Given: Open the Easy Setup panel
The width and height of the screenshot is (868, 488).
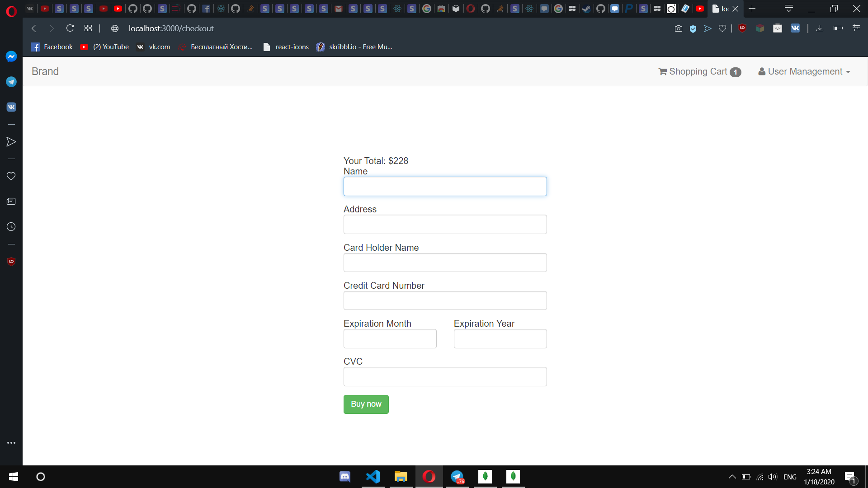Looking at the screenshot, I should point(856,28).
